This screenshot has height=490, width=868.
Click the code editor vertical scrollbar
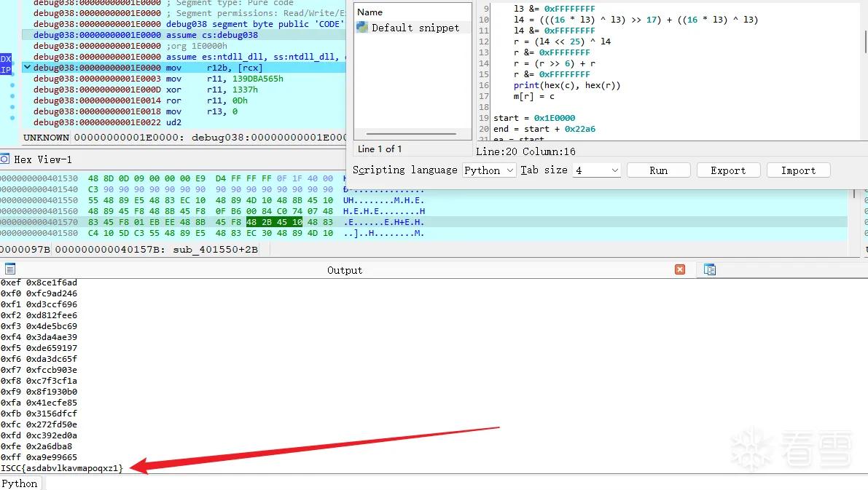click(x=864, y=42)
